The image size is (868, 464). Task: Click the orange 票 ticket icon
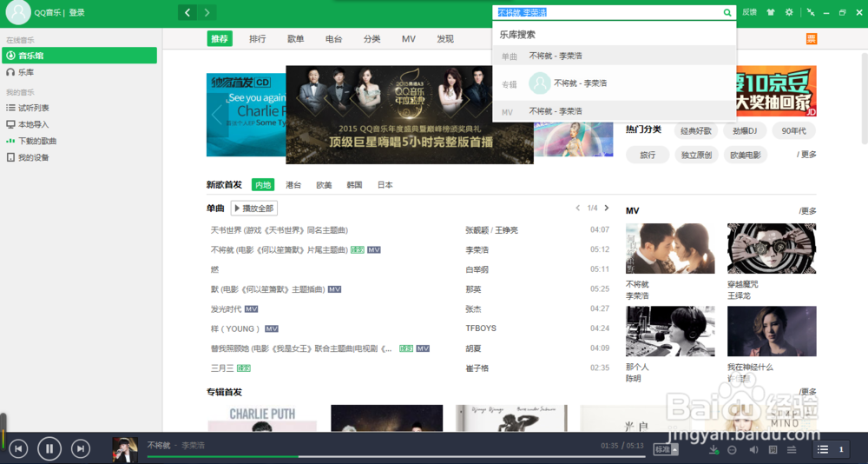(811, 39)
